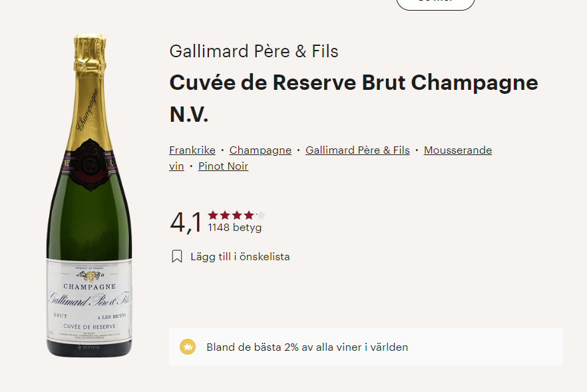
Task: Open the Frankrike country link
Action: (x=192, y=150)
